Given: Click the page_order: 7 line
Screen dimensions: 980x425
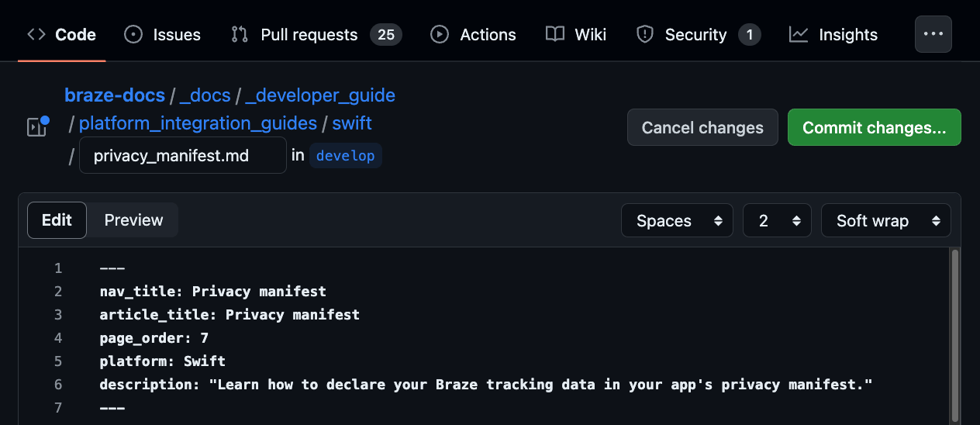Looking at the screenshot, I should pyautogui.click(x=154, y=338).
